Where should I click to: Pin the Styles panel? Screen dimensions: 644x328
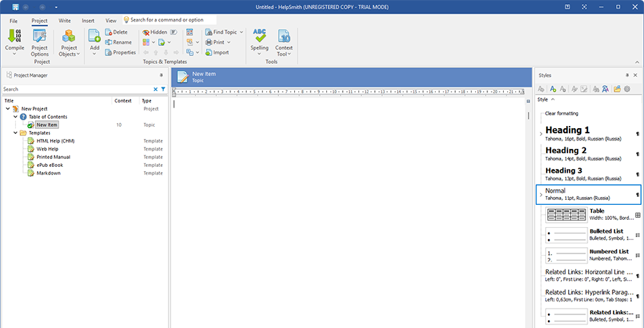pos(627,75)
